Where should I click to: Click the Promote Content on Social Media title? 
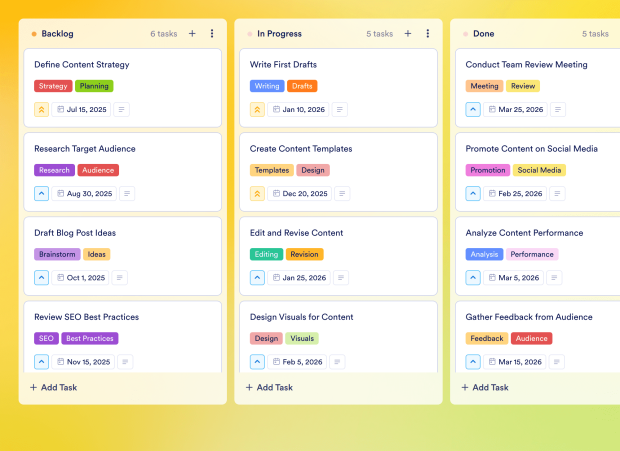[x=531, y=149]
